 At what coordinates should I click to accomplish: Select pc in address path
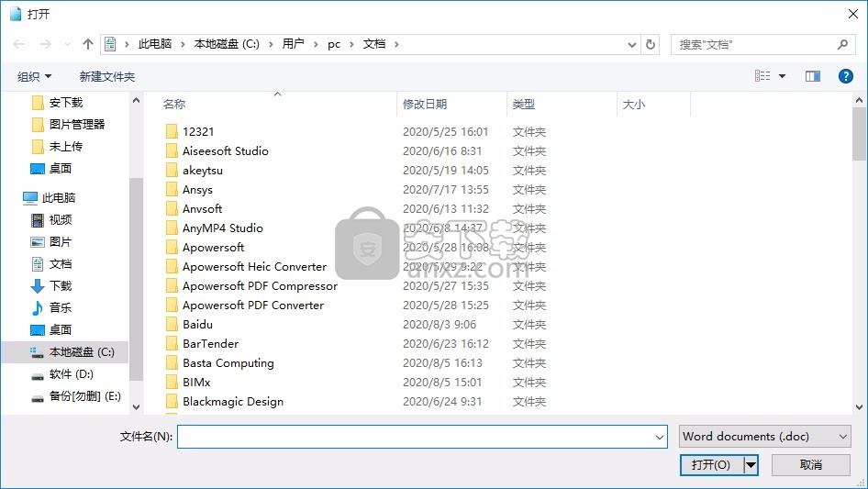click(x=334, y=44)
